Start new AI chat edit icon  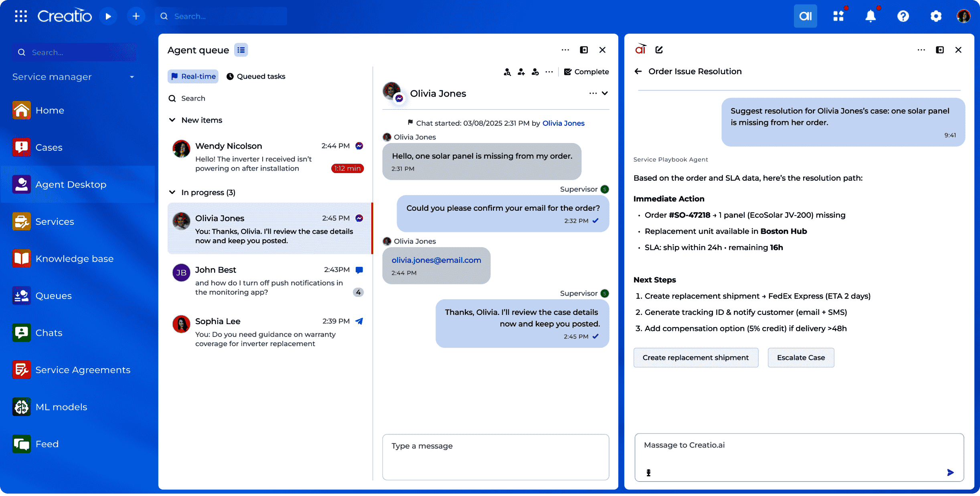659,50
